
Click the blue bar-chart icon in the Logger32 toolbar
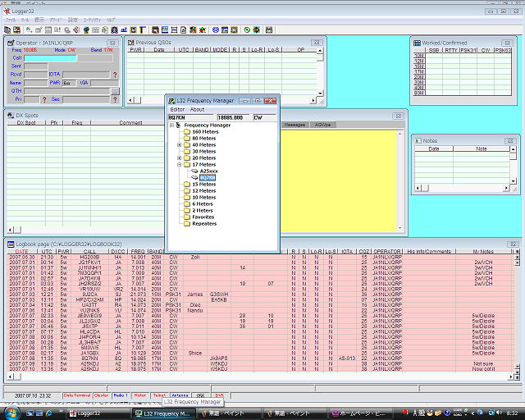(x=124, y=30)
